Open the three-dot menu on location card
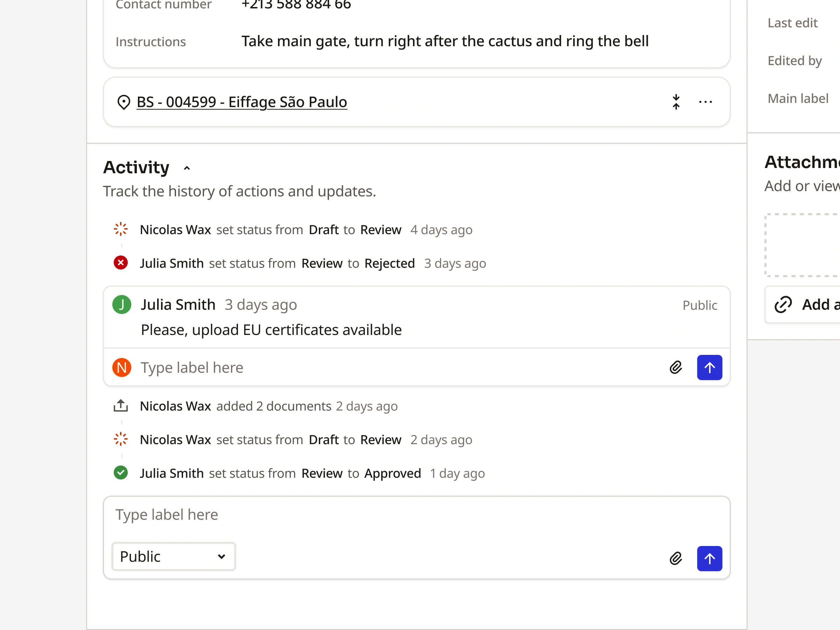Screen dimensions: 840x630 click(705, 102)
